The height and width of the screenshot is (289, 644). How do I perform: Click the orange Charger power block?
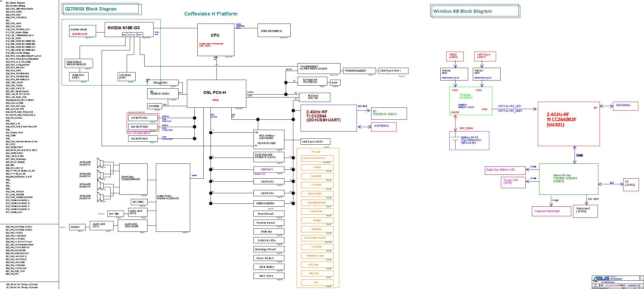pyautogui.click(x=317, y=220)
